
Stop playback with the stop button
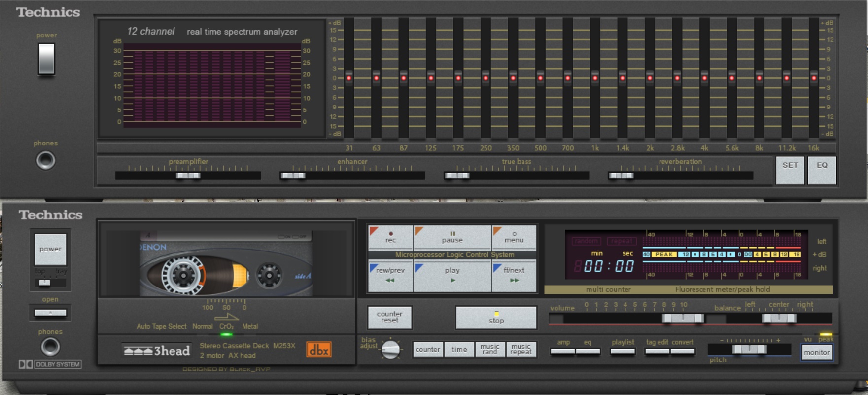[496, 318]
